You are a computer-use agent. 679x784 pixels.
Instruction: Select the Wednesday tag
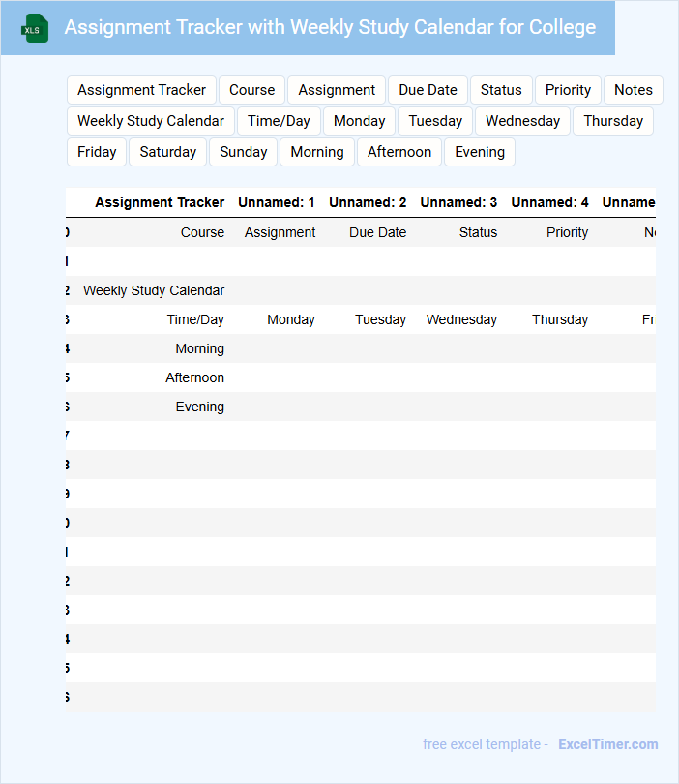pyautogui.click(x=522, y=121)
